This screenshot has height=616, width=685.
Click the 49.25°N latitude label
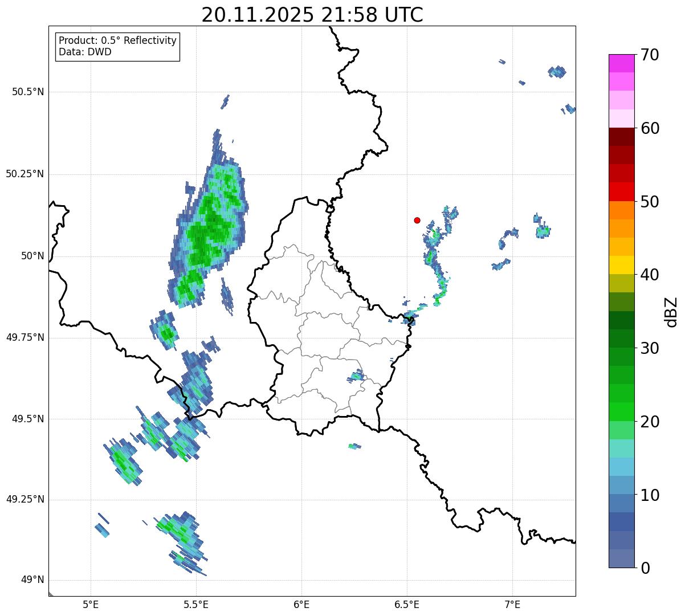(25, 499)
